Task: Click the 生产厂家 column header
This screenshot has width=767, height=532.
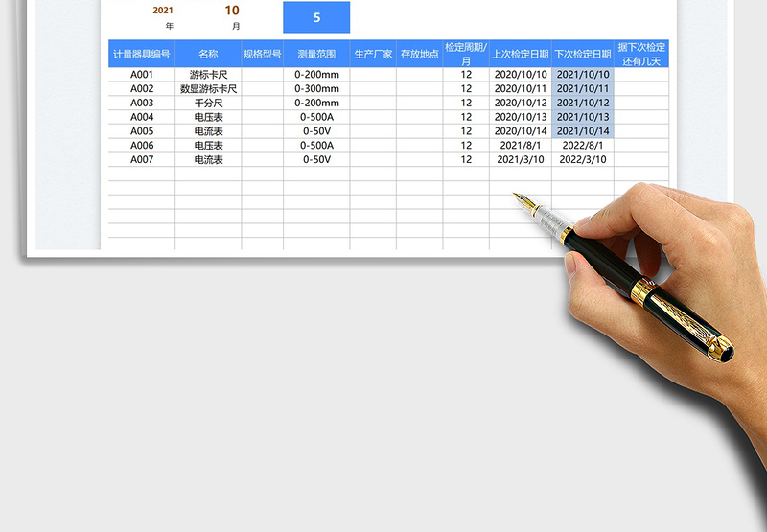Action: (x=373, y=55)
